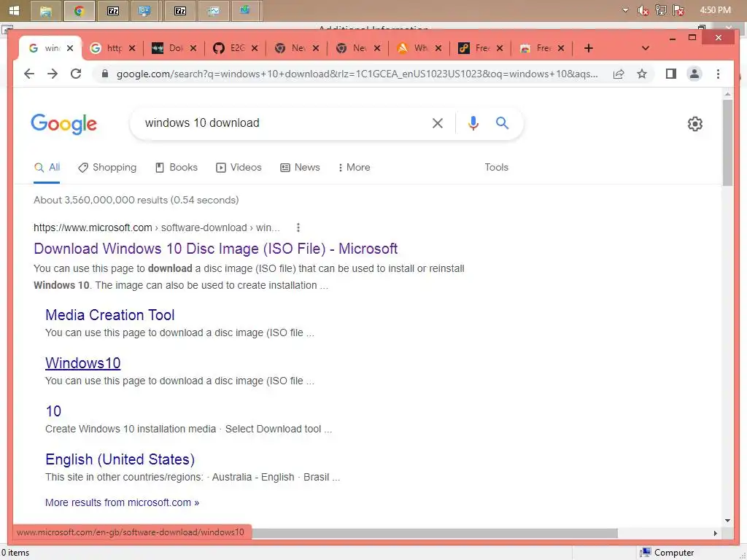Go to Google logo homepage
This screenshot has width=747, height=560.
(x=64, y=124)
